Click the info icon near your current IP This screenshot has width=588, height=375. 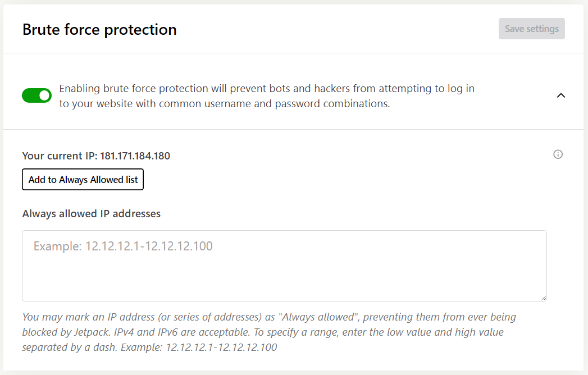[x=558, y=154]
